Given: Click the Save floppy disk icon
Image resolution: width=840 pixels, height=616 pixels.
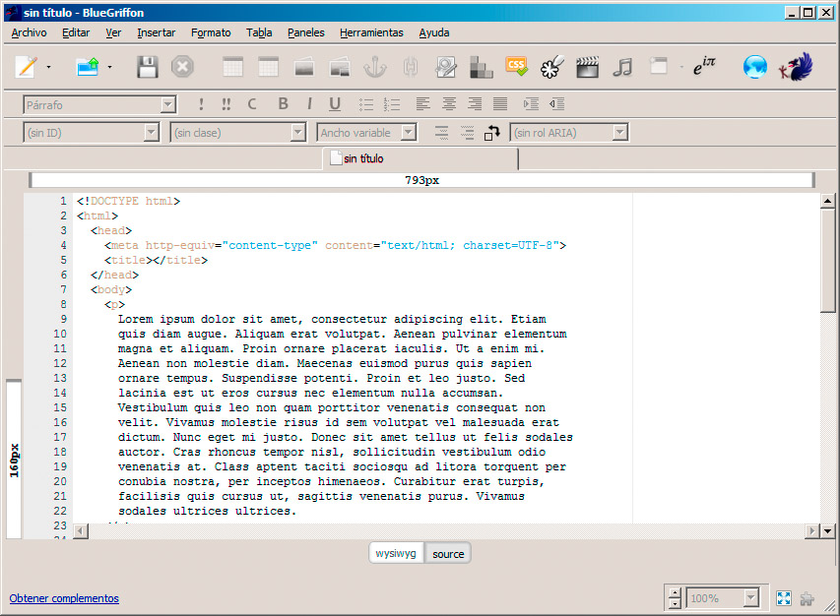Looking at the screenshot, I should point(147,68).
